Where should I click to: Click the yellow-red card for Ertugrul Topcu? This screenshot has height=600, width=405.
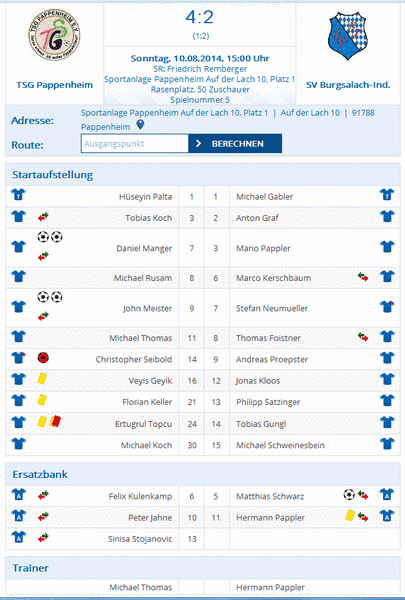[55, 422]
